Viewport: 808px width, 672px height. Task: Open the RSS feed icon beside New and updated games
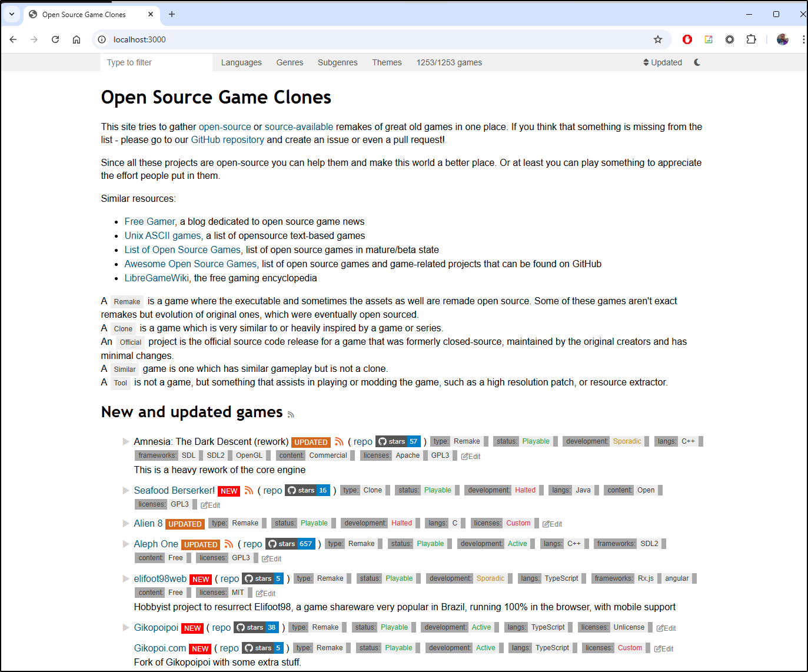coord(291,414)
